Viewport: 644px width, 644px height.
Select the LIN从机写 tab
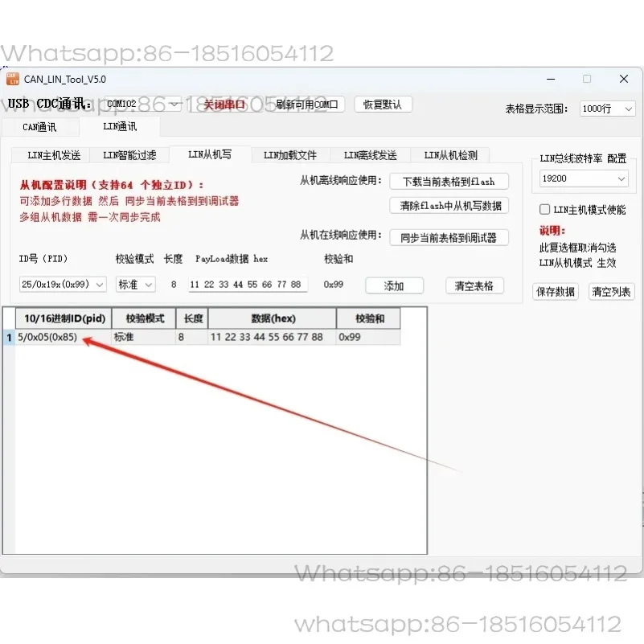[210, 154]
